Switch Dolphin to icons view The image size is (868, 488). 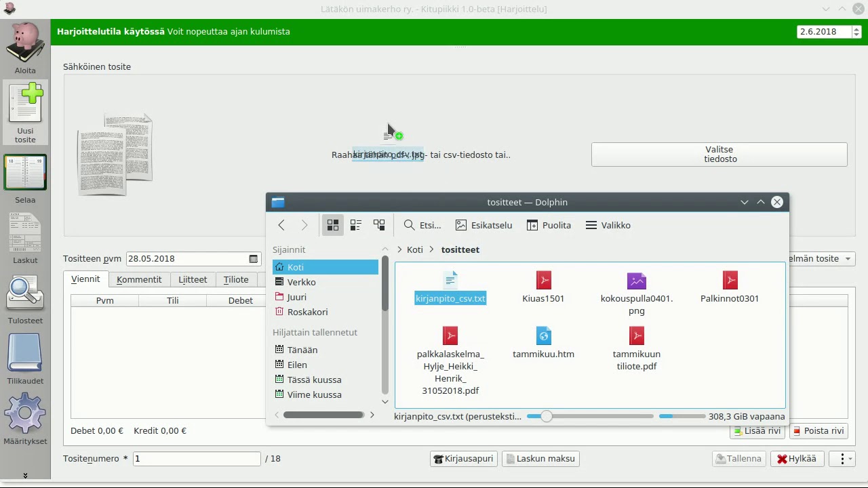tap(332, 225)
